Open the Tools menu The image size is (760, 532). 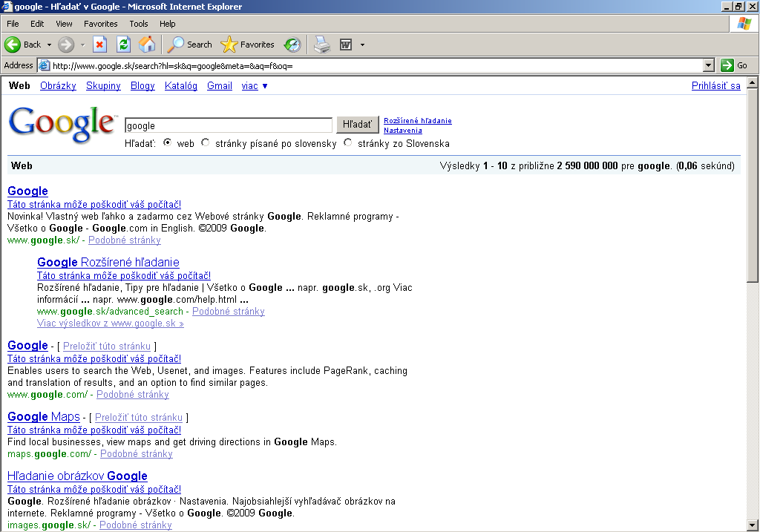tap(139, 24)
